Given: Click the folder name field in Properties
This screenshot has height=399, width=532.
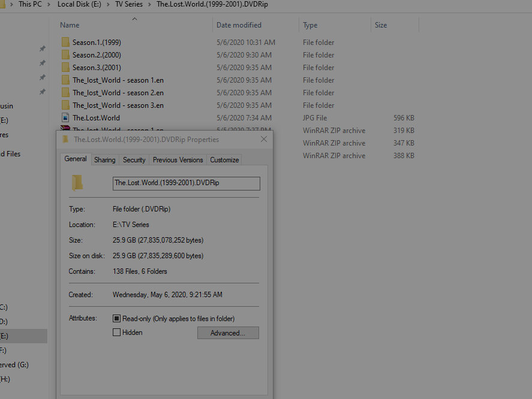Looking at the screenshot, I should tap(187, 183).
